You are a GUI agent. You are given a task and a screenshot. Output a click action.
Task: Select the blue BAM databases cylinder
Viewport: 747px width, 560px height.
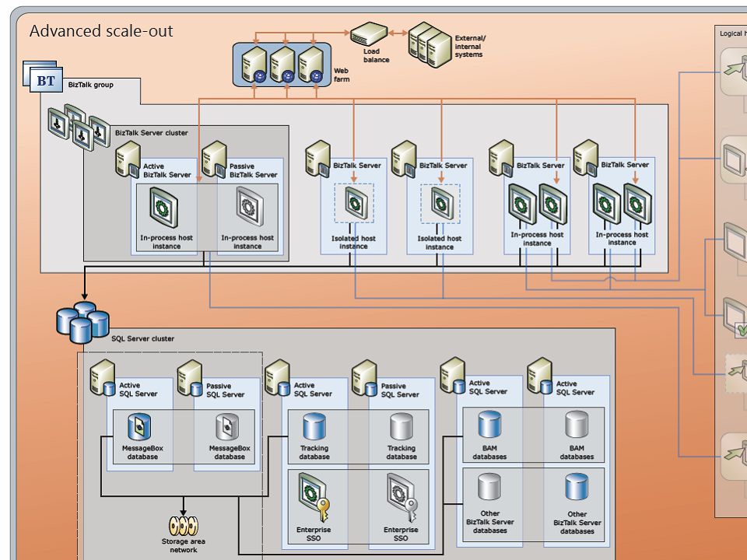click(489, 425)
